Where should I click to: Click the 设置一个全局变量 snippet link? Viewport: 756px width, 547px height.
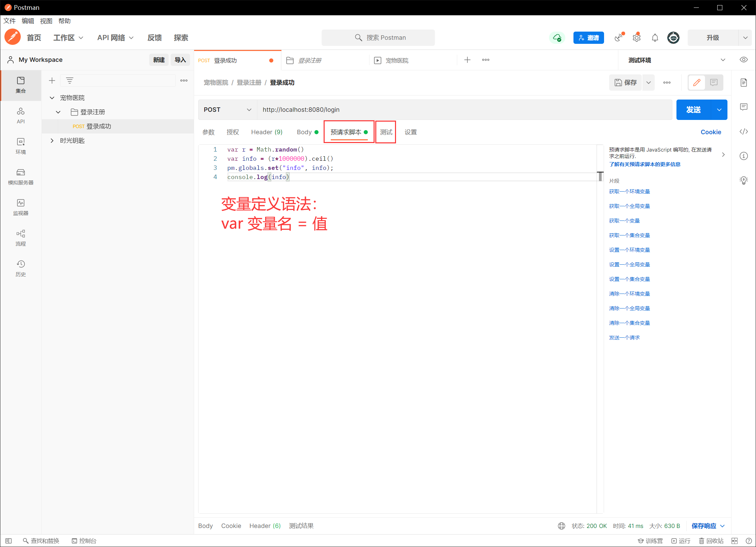click(x=629, y=264)
